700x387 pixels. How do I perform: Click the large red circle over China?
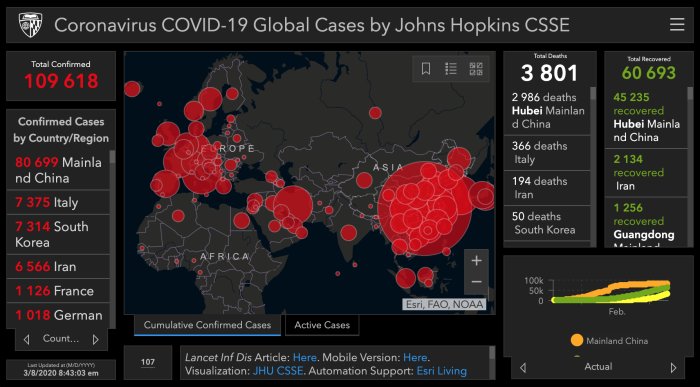pyautogui.click(x=425, y=208)
